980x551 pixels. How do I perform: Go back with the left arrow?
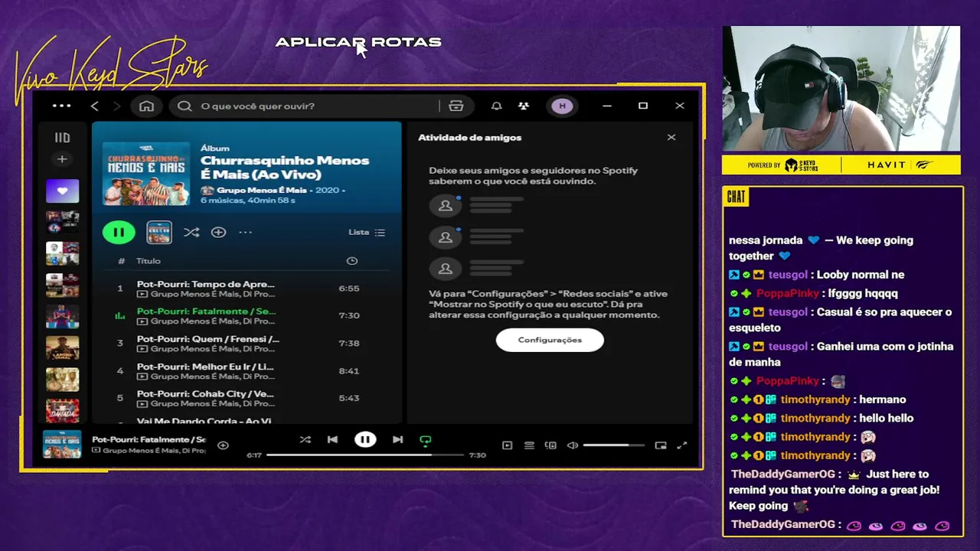[x=94, y=106]
